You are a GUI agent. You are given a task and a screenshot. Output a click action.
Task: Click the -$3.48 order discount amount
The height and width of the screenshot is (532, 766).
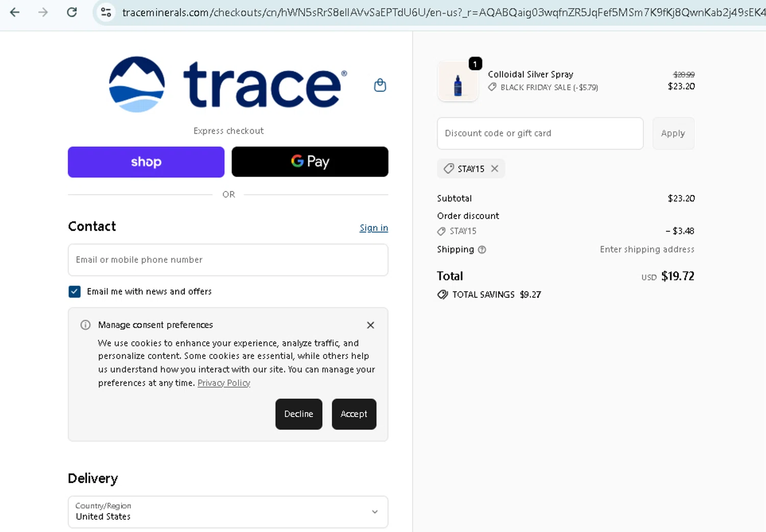click(680, 231)
